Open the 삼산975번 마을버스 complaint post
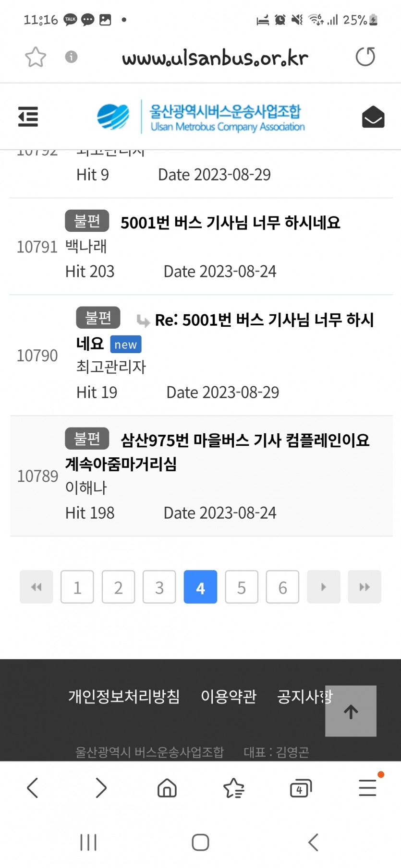 click(x=244, y=440)
